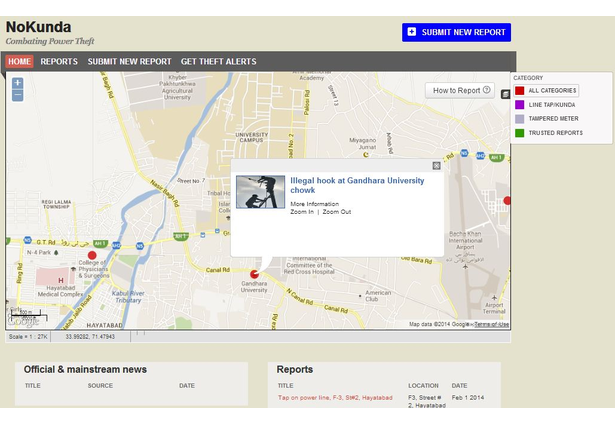Select red marker near College of Physicians
Image resolution: width=615 pixels, height=424 pixels.
point(92,255)
